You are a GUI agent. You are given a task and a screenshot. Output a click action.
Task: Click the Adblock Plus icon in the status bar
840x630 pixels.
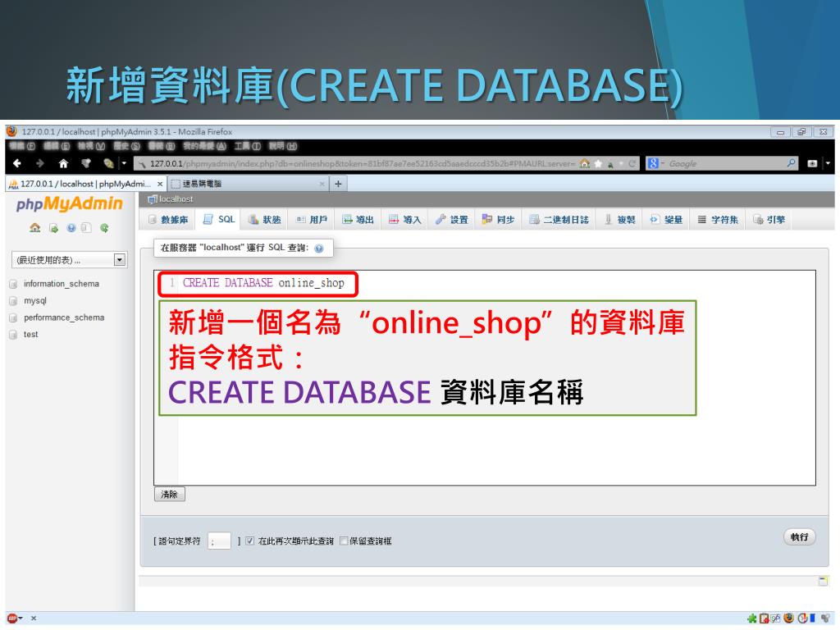12,619
